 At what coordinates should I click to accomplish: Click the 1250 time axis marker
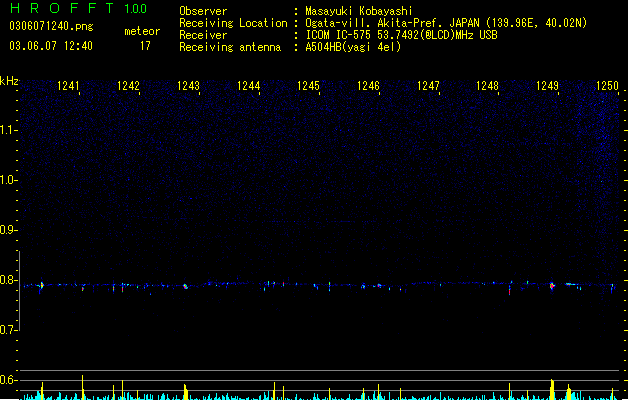click(x=607, y=86)
